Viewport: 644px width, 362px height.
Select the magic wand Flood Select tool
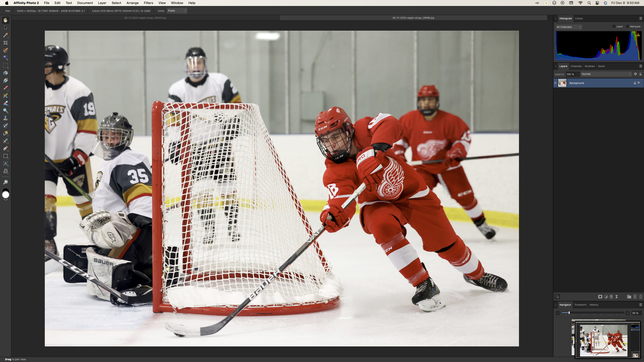click(6, 58)
